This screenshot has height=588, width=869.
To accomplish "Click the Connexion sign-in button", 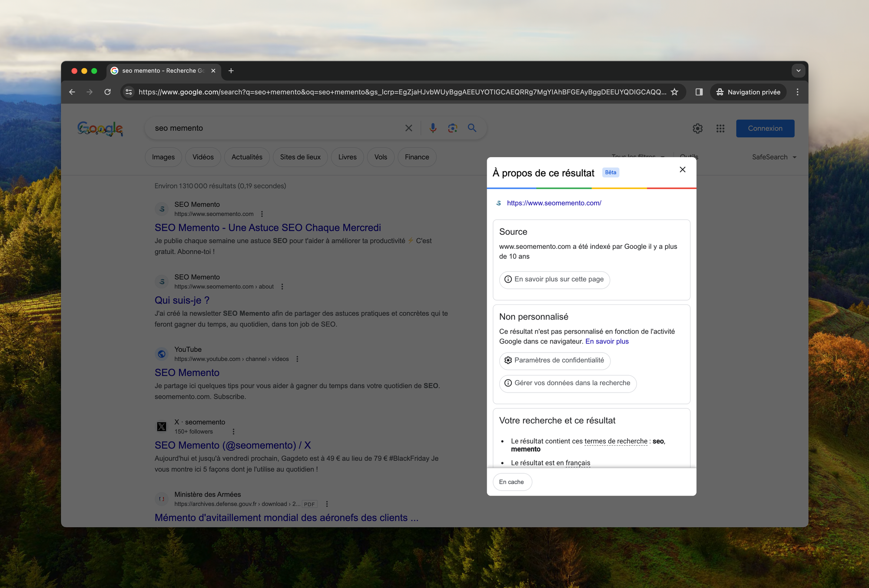I will (765, 129).
